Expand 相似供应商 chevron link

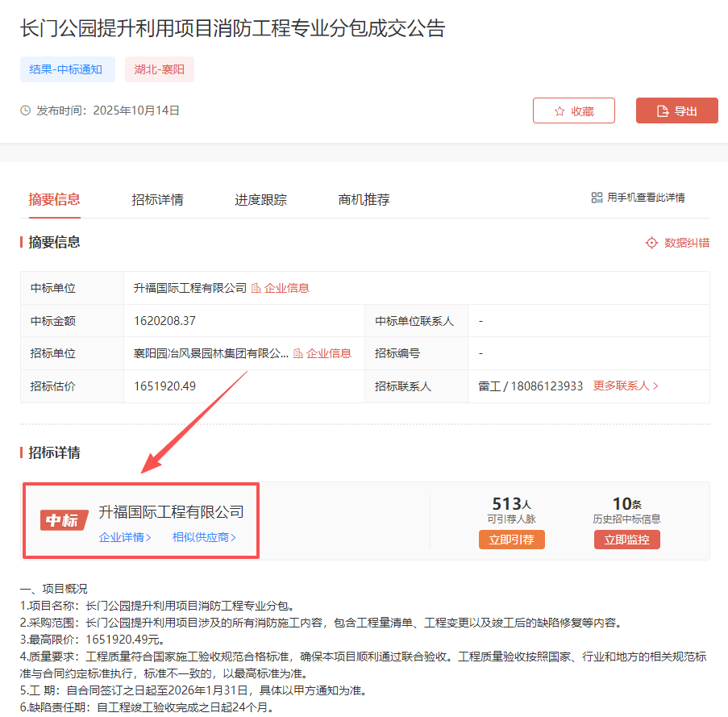click(204, 537)
